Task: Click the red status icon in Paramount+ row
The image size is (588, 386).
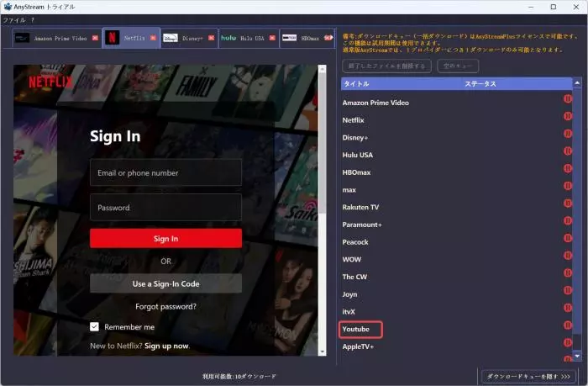Action: [x=568, y=221]
